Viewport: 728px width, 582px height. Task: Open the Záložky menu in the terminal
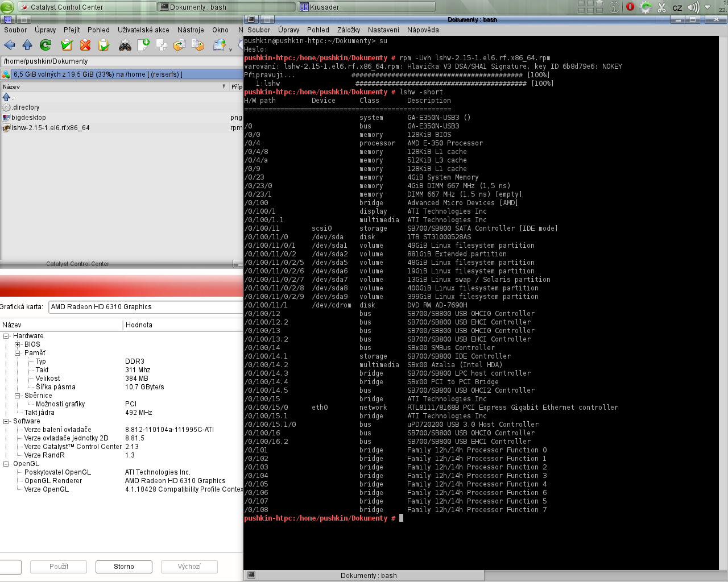(349, 30)
